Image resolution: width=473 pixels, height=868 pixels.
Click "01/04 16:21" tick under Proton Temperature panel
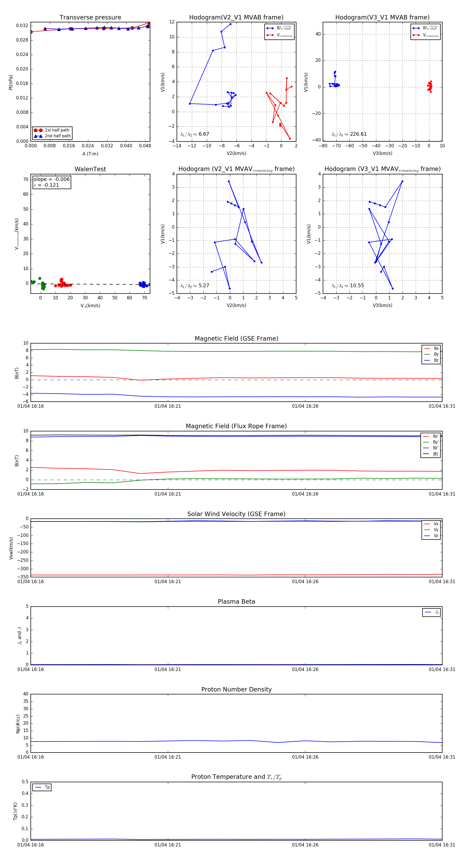(x=168, y=845)
